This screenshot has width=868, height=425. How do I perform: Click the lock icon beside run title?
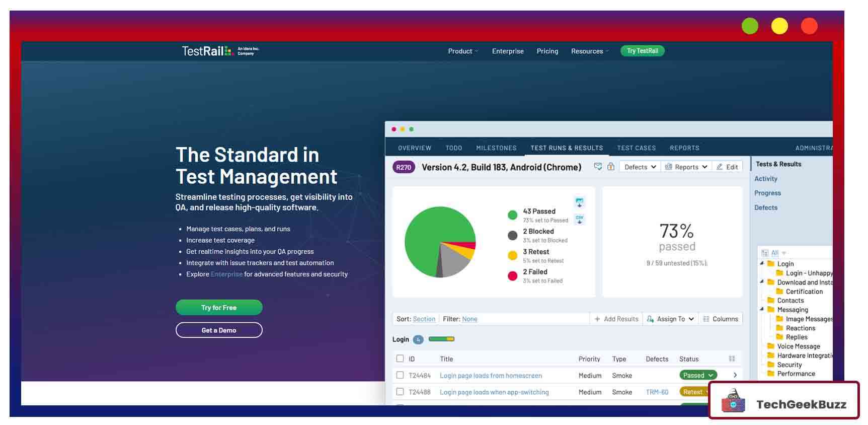(610, 167)
